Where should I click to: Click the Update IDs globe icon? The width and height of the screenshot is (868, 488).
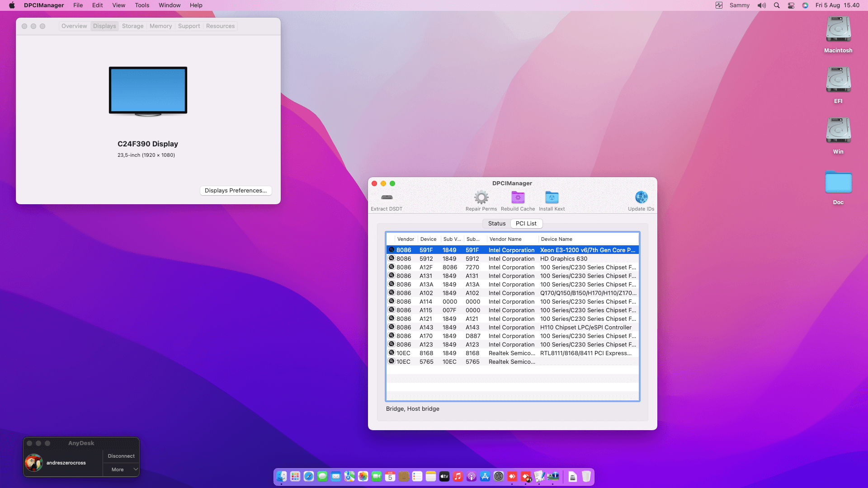pos(641,197)
